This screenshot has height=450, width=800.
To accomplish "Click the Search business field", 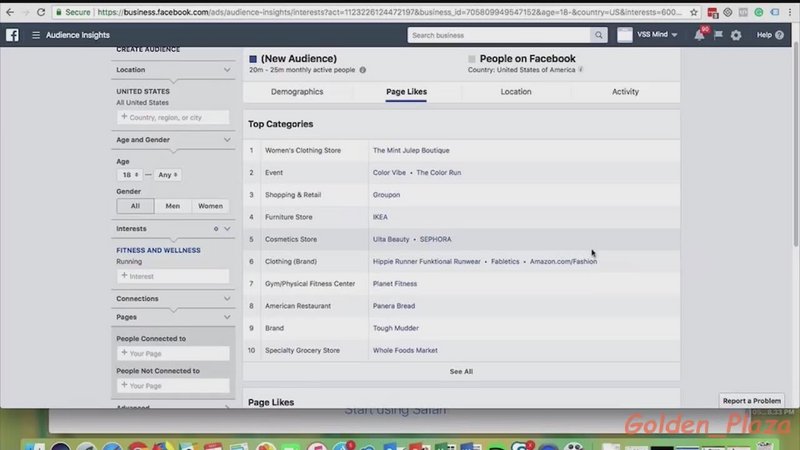I will point(499,35).
